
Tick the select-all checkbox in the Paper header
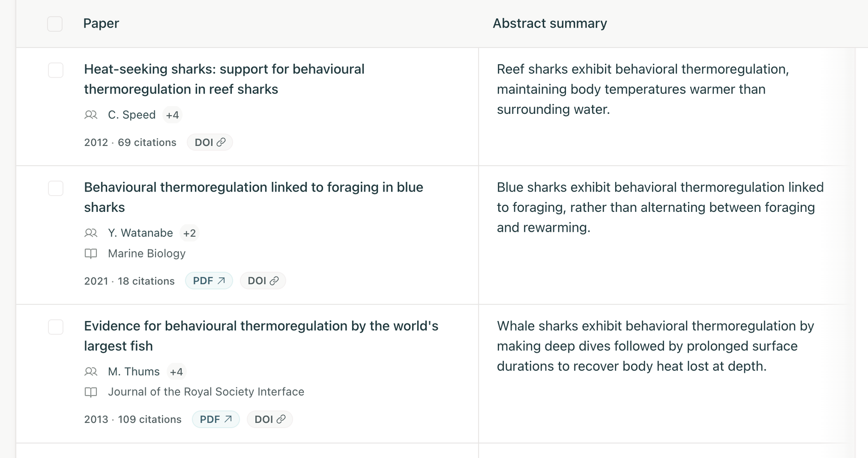[55, 24]
